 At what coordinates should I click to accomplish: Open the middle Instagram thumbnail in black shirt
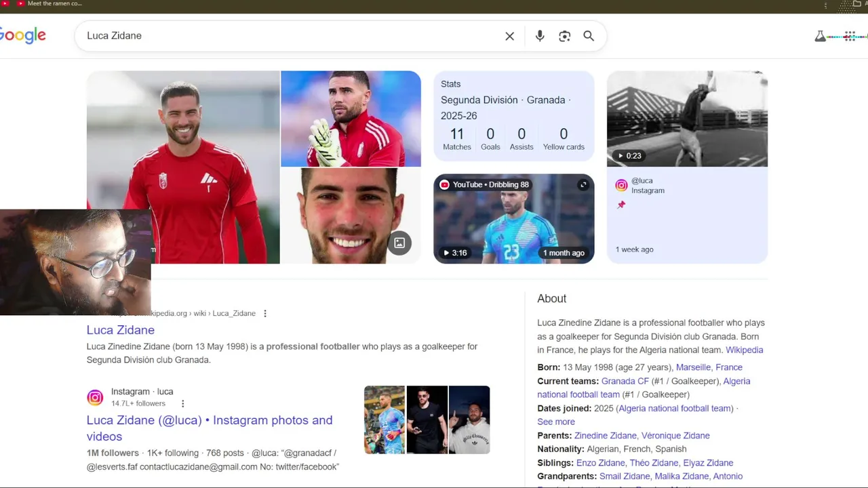427,420
